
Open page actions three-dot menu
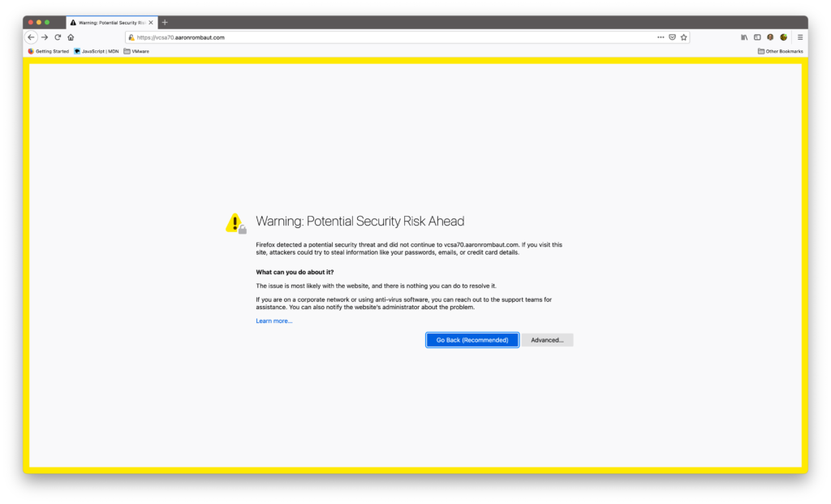(x=661, y=37)
